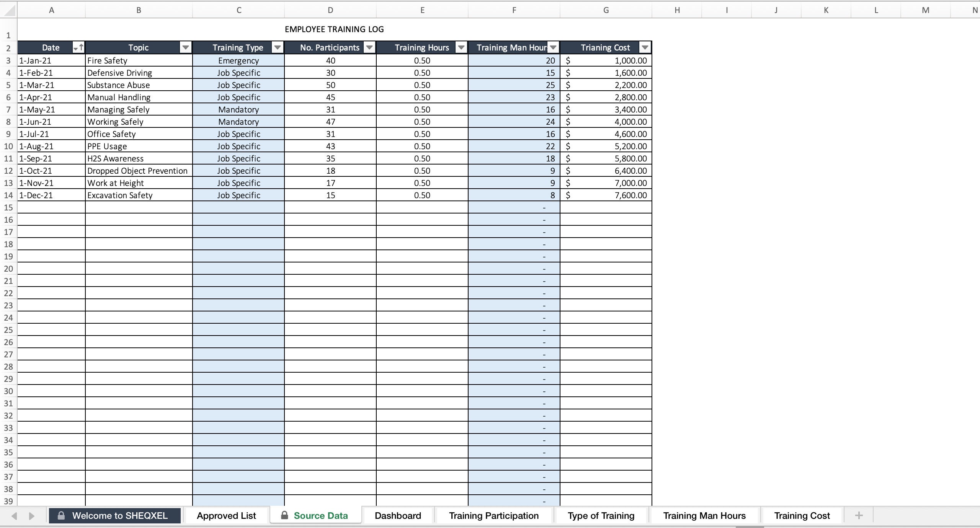Switch to the Type of Training tab

tap(600, 515)
